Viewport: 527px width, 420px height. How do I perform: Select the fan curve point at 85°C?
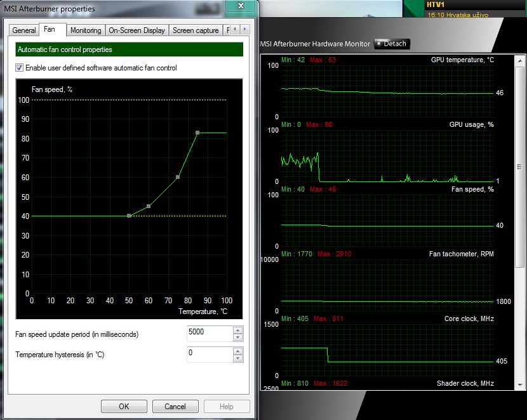(x=197, y=133)
